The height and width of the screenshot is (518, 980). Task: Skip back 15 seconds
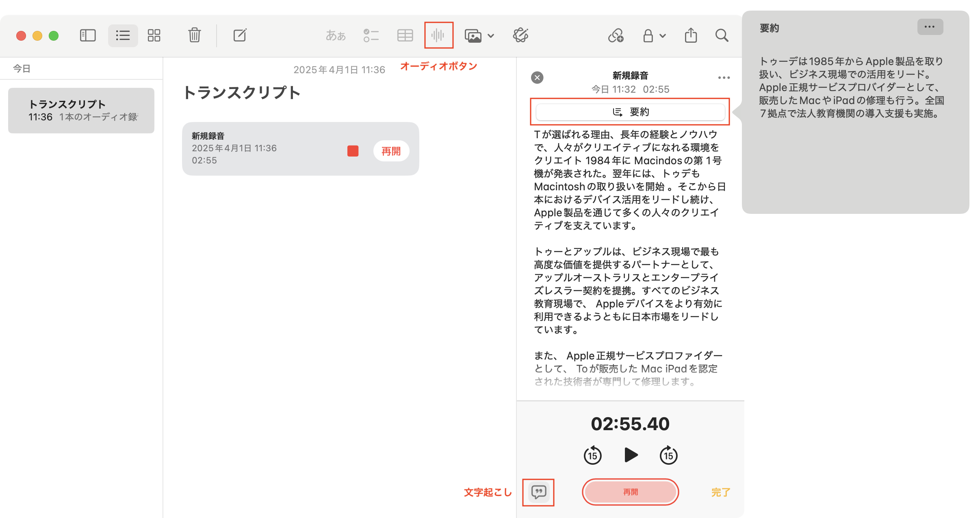[x=592, y=455]
